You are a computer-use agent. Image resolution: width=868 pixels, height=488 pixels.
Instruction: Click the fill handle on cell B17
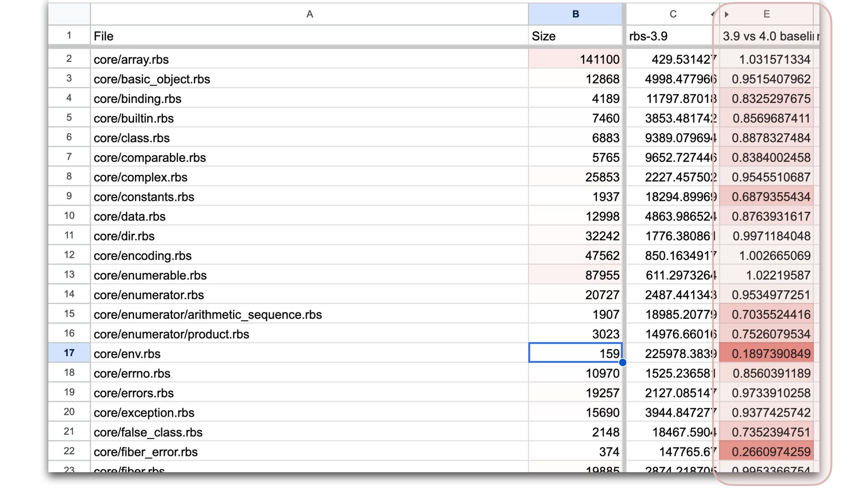(x=623, y=362)
